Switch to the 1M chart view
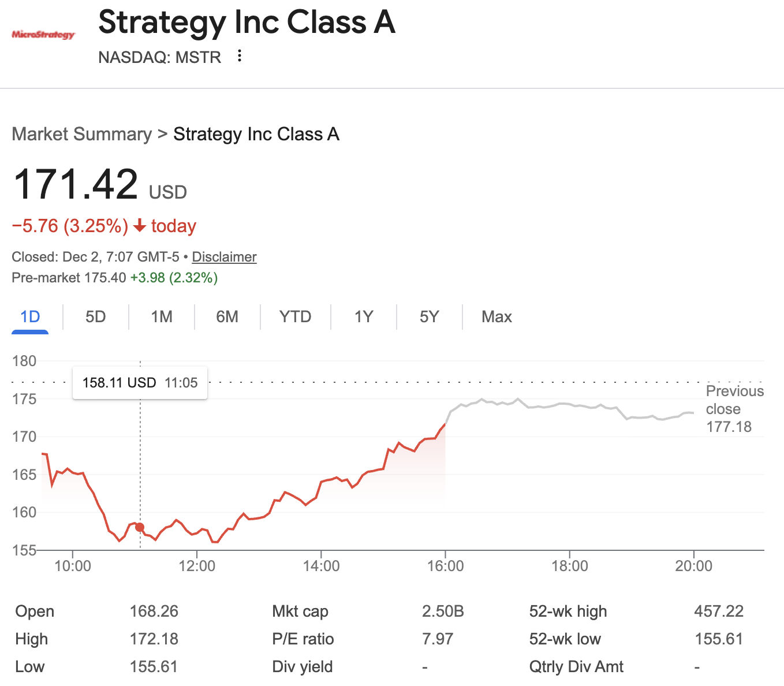 point(161,316)
